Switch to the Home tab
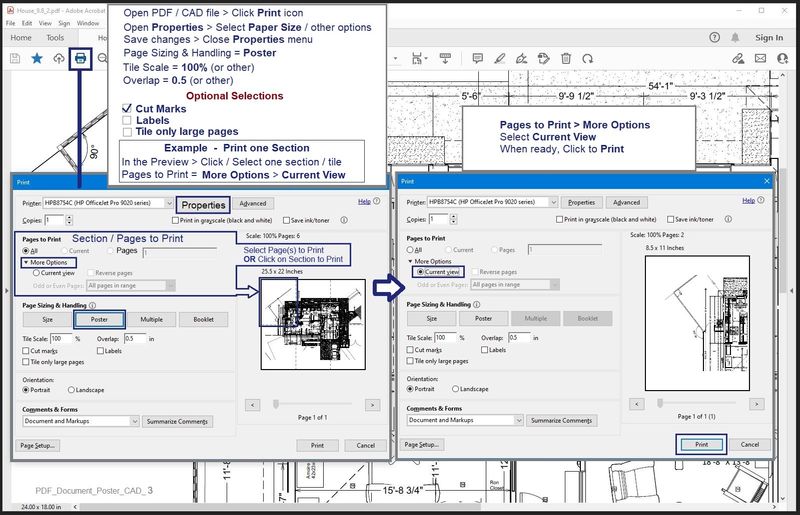 tap(21, 38)
